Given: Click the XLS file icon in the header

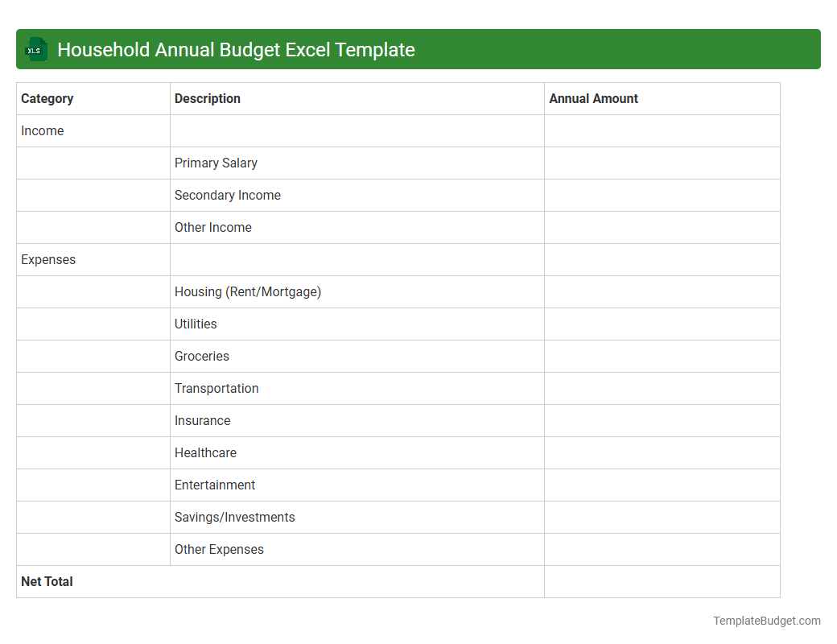Looking at the screenshot, I should click(x=35, y=49).
